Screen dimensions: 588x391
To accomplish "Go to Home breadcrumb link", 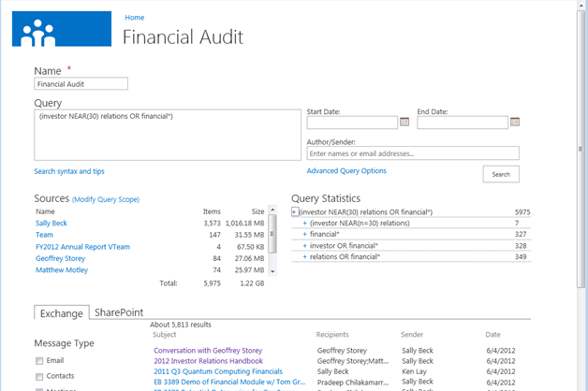I will click(134, 18).
